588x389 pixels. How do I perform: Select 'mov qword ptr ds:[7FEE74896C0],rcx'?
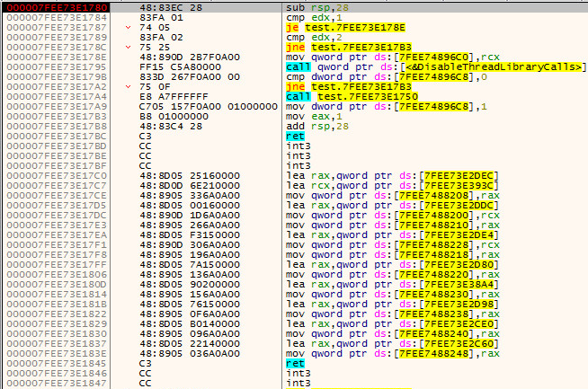coord(393,57)
